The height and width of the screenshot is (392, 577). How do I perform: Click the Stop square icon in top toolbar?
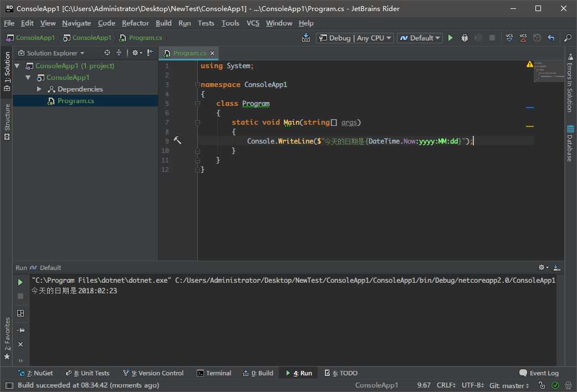click(492, 38)
